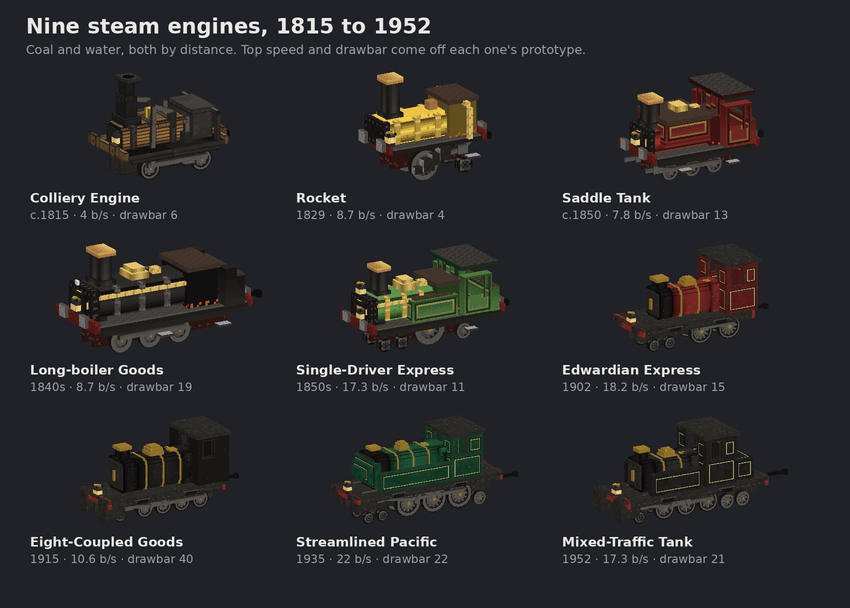Click the 'Long-boiler Goods' title text
Viewport: 850px width, 608px height.
96,370
